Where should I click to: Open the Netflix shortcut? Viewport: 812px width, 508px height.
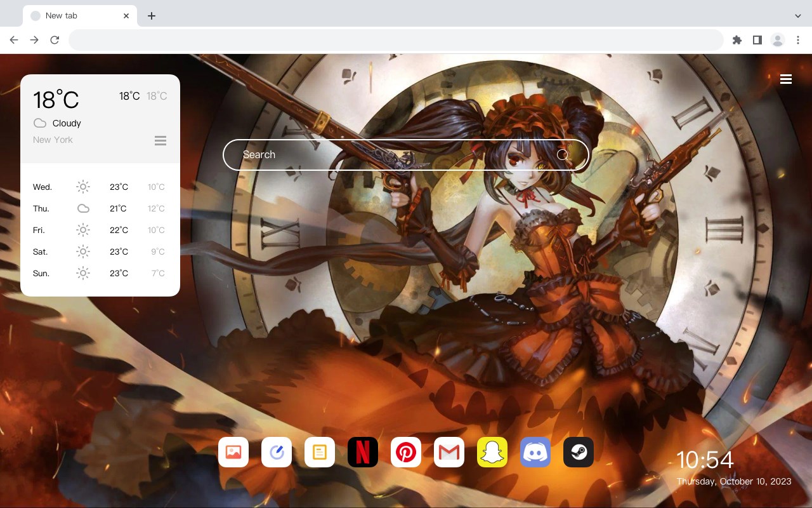(363, 452)
